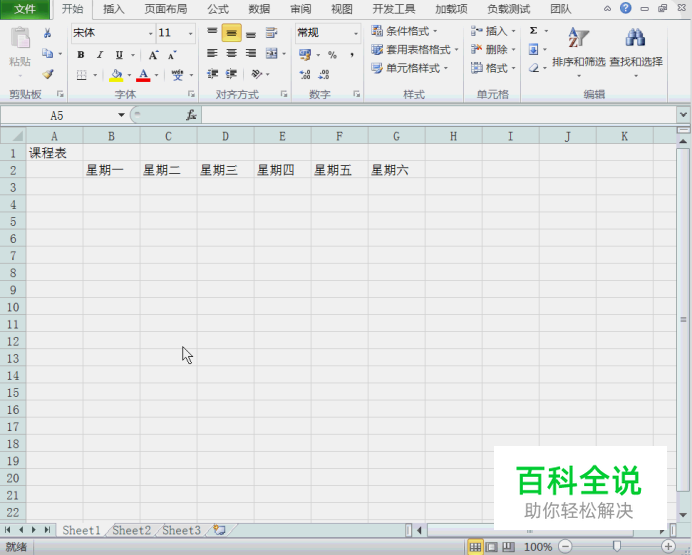
Task: Click the zoom slider handle
Action: (617, 547)
